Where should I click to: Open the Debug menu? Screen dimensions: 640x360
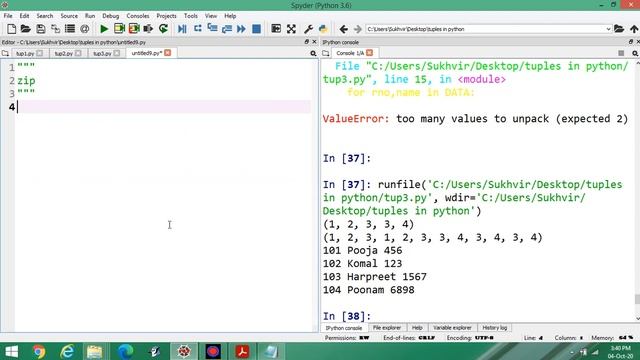(x=111, y=16)
